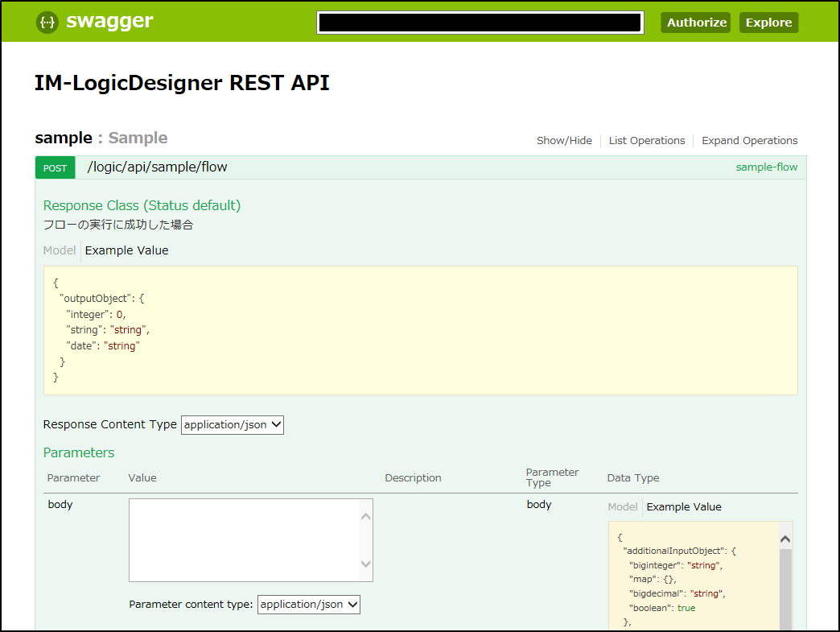Switch to body Data Type Model tab
Screen dimensions: 840x632
623,506
